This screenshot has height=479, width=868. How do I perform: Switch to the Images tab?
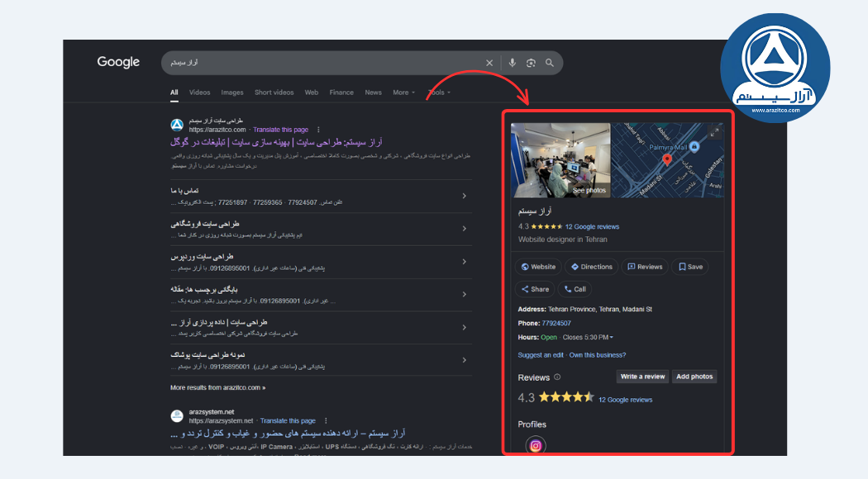[232, 92]
